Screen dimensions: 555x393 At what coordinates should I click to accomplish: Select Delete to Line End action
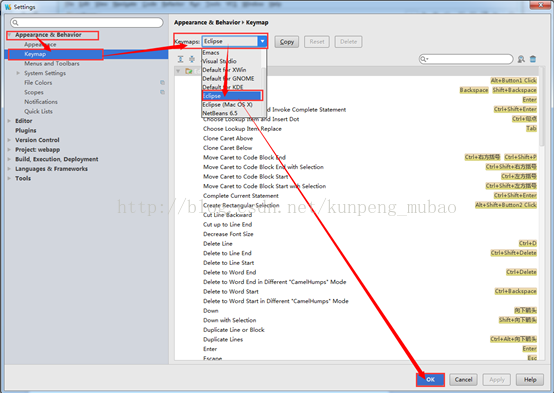[227, 253]
